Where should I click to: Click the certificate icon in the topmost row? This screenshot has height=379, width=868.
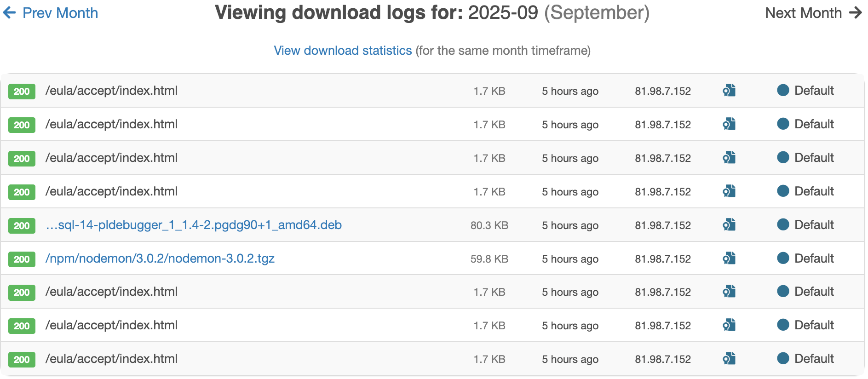coord(729,91)
